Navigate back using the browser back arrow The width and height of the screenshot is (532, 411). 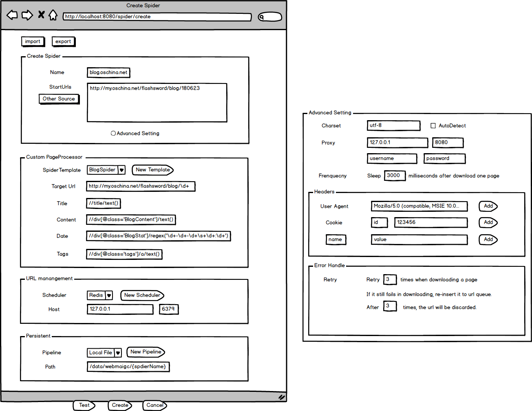[x=12, y=15]
